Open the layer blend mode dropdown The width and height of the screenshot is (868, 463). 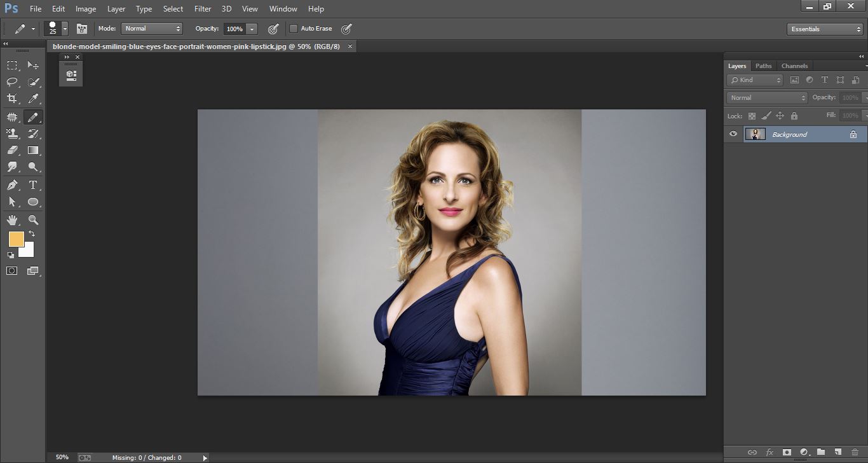click(766, 97)
